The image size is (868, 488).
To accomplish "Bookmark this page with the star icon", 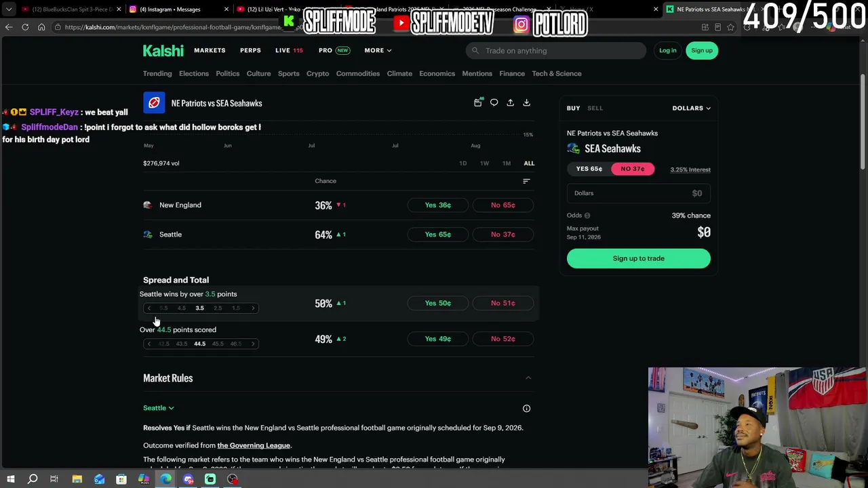I will click(x=730, y=27).
